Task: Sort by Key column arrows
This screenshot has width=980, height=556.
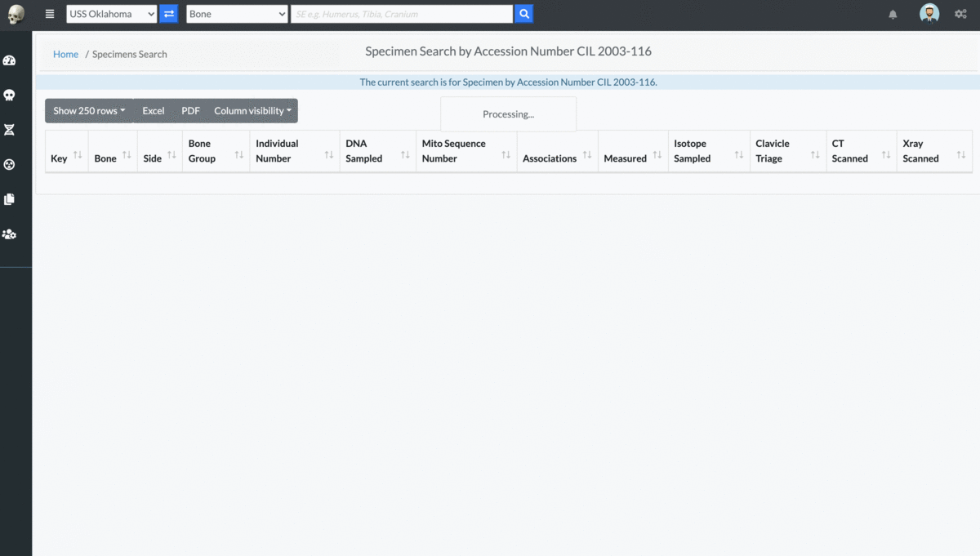Action: (78, 155)
